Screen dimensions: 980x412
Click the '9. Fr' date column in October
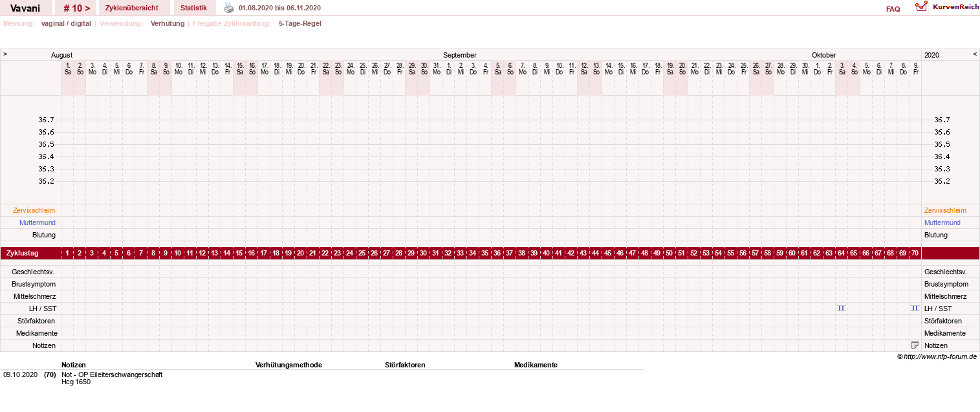click(915, 69)
